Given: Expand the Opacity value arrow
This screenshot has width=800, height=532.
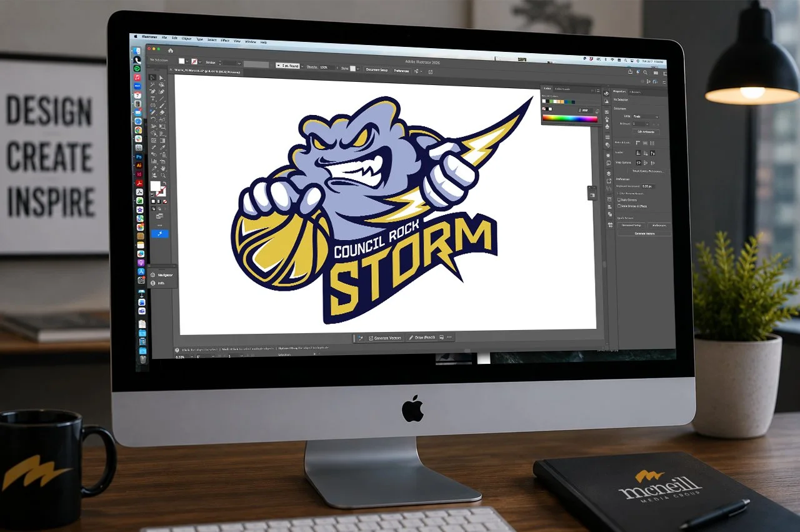Looking at the screenshot, I should click(337, 68).
